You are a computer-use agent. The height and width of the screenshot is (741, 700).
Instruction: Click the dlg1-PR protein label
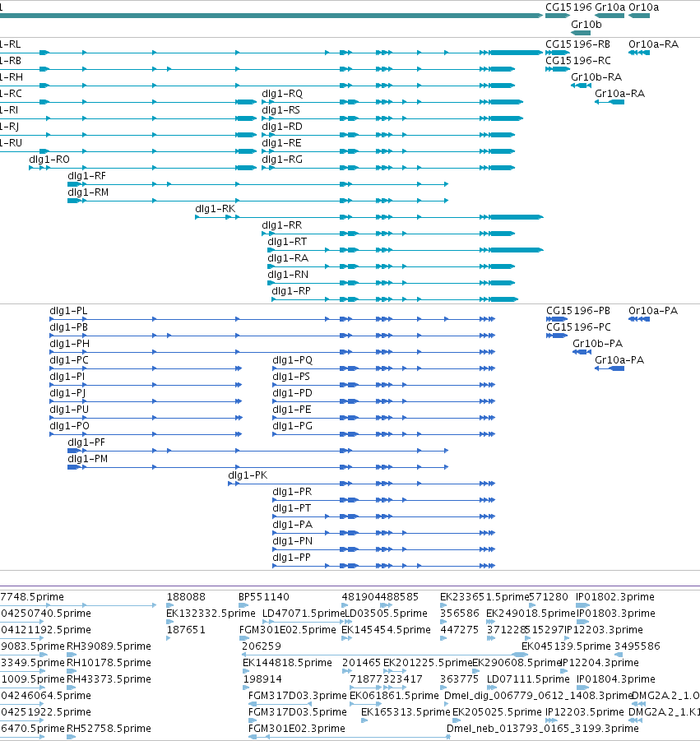pyautogui.click(x=292, y=492)
